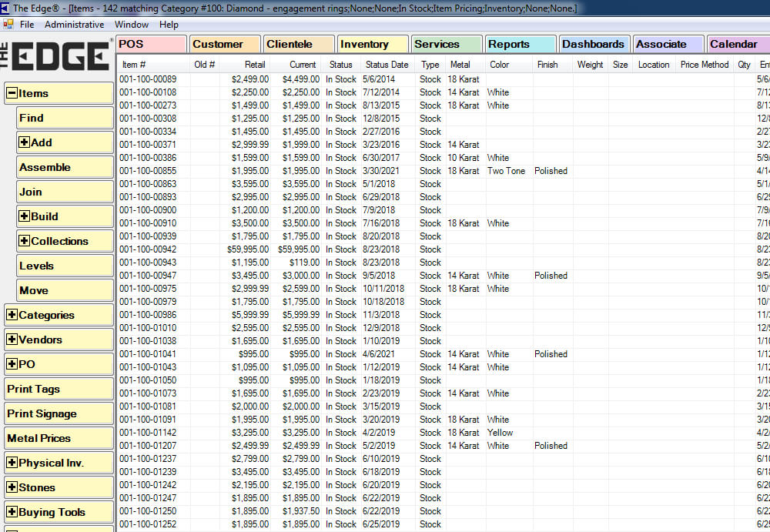Click the Find button in sidebar
770x532 pixels.
coord(65,118)
